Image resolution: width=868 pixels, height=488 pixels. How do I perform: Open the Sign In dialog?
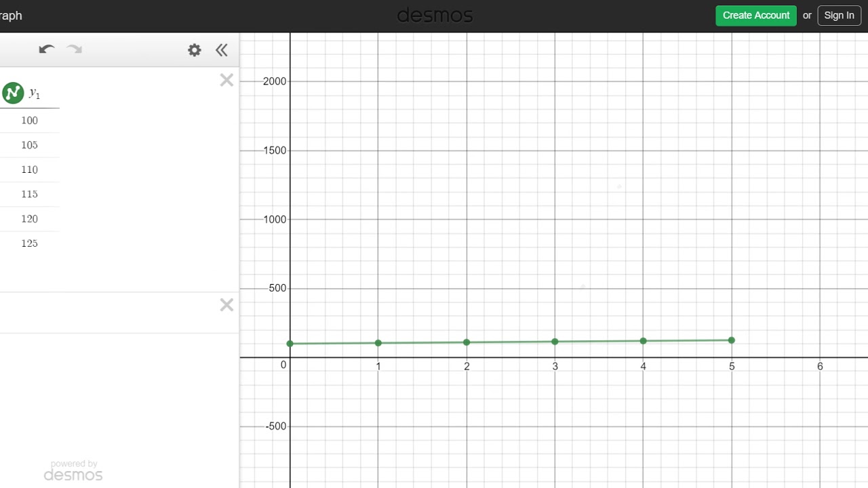839,16
